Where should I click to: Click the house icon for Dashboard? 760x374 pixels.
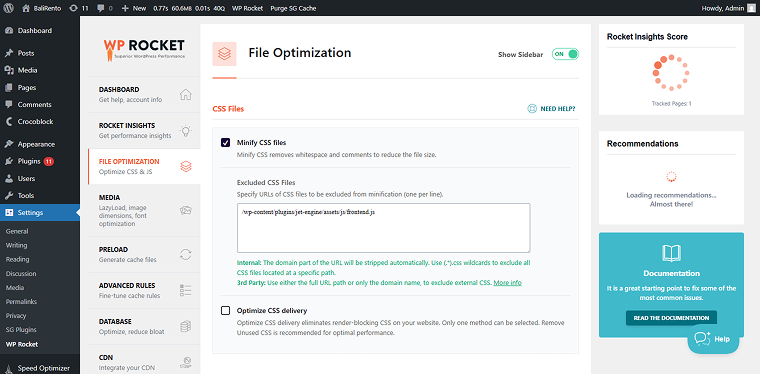[186, 94]
